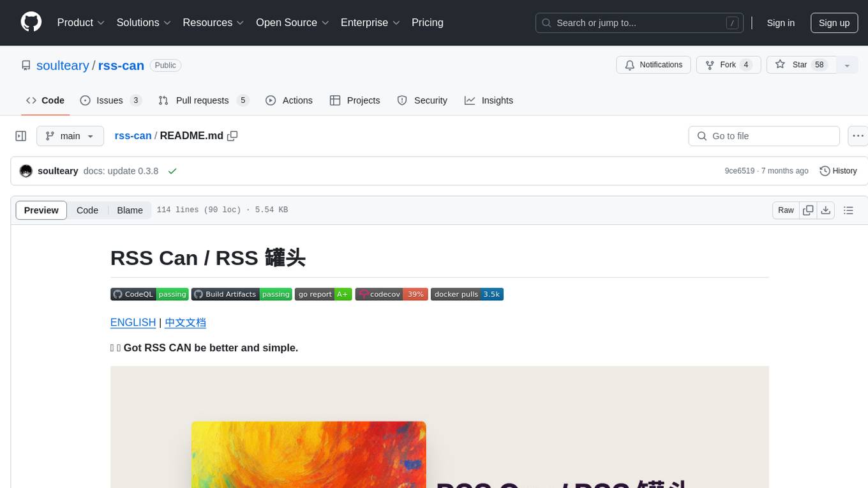868x488 pixels.
Task: Open the Raw file view
Action: point(786,210)
